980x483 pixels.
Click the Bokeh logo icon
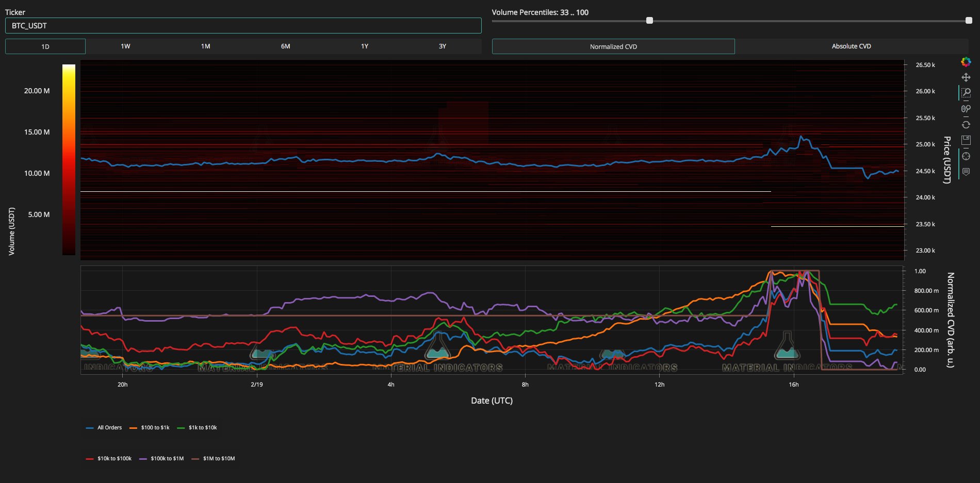pos(966,62)
